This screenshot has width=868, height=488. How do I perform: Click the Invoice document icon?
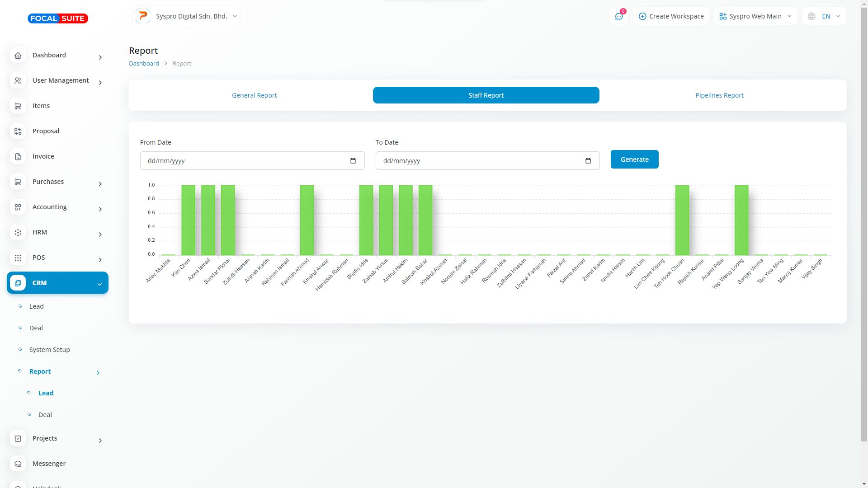point(18,157)
